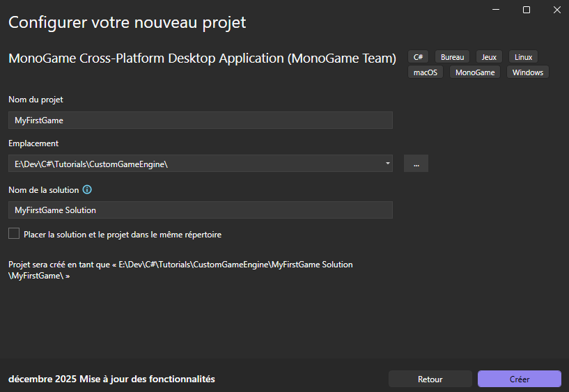Image resolution: width=569 pixels, height=392 pixels.
Task: Click into the project name field
Action: click(x=201, y=120)
